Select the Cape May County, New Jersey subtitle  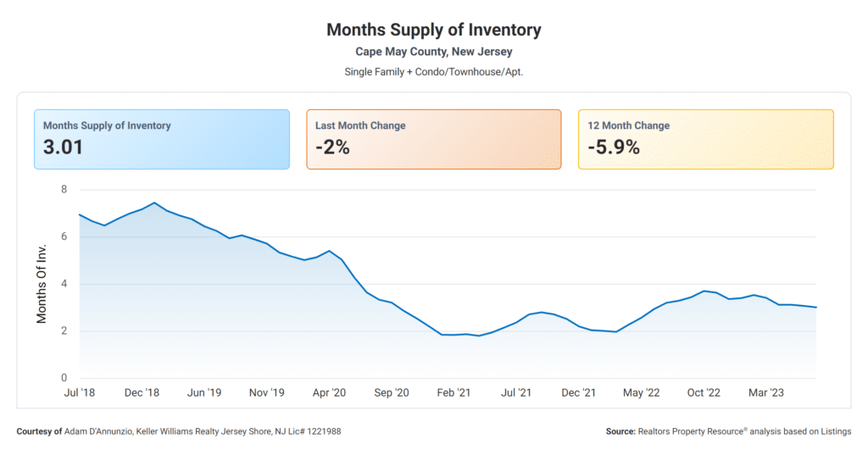433,53
